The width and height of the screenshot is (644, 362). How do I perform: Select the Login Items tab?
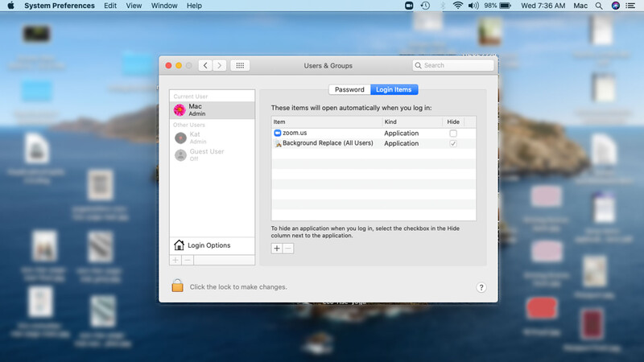click(x=394, y=89)
